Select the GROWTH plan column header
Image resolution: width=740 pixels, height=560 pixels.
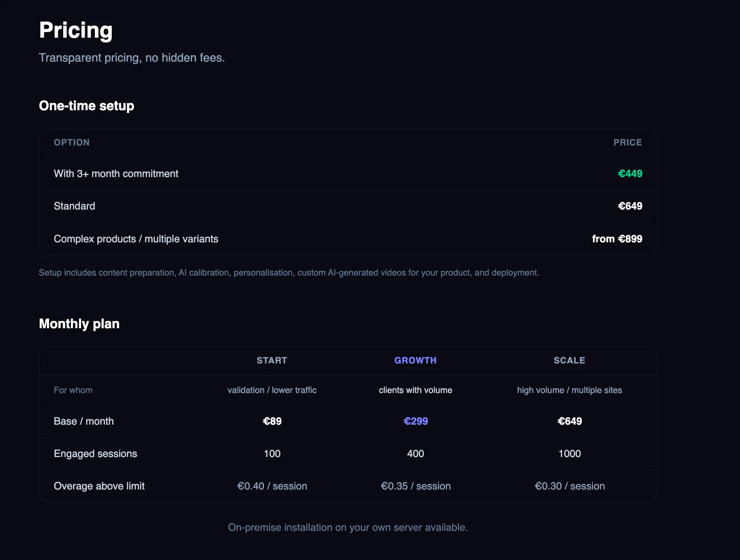coord(415,361)
